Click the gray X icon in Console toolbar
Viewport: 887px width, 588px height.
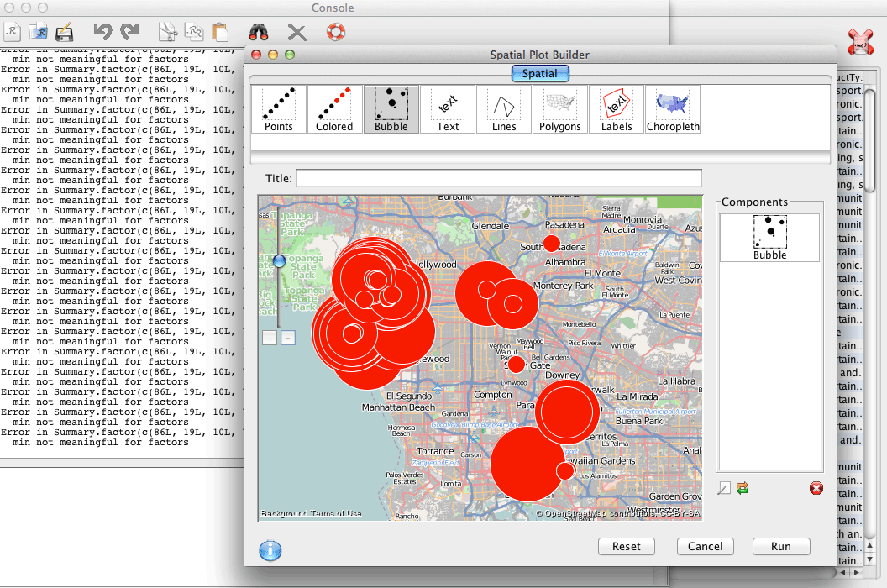(x=297, y=32)
